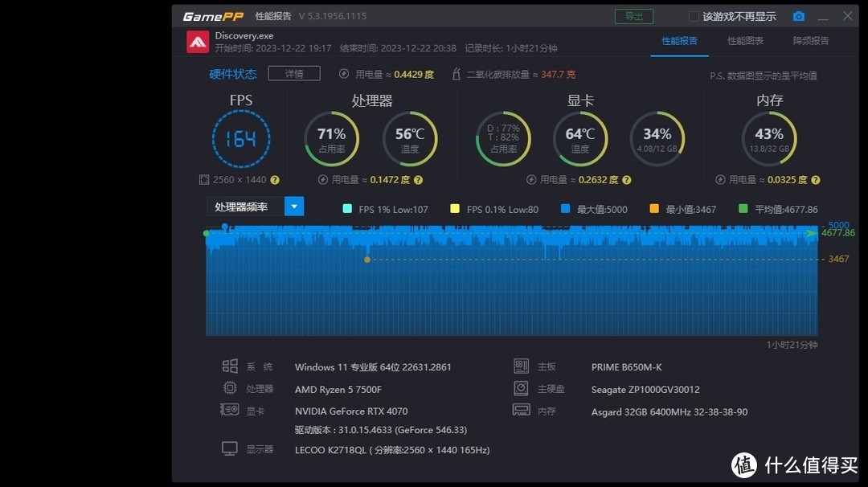
Task: Click the 347.7 克 emission value
Action: pyautogui.click(x=558, y=74)
